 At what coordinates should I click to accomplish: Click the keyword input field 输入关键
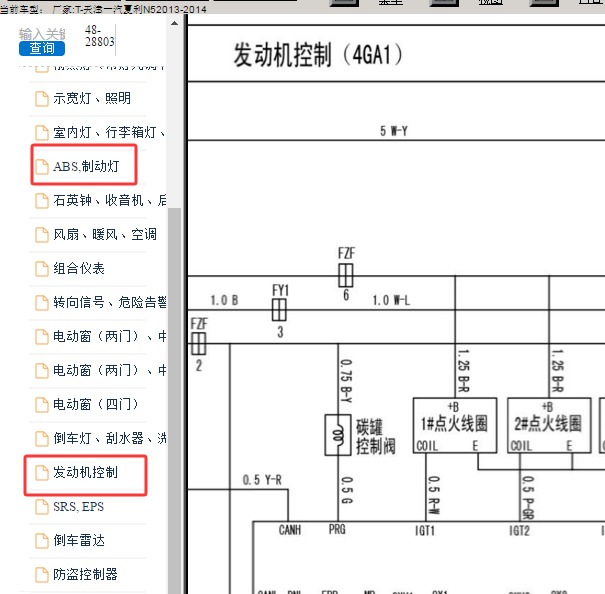tap(42, 34)
